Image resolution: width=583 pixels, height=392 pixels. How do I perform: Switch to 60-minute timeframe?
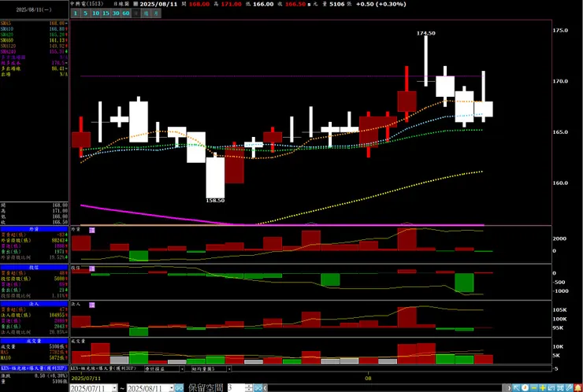pyautogui.click(x=126, y=13)
